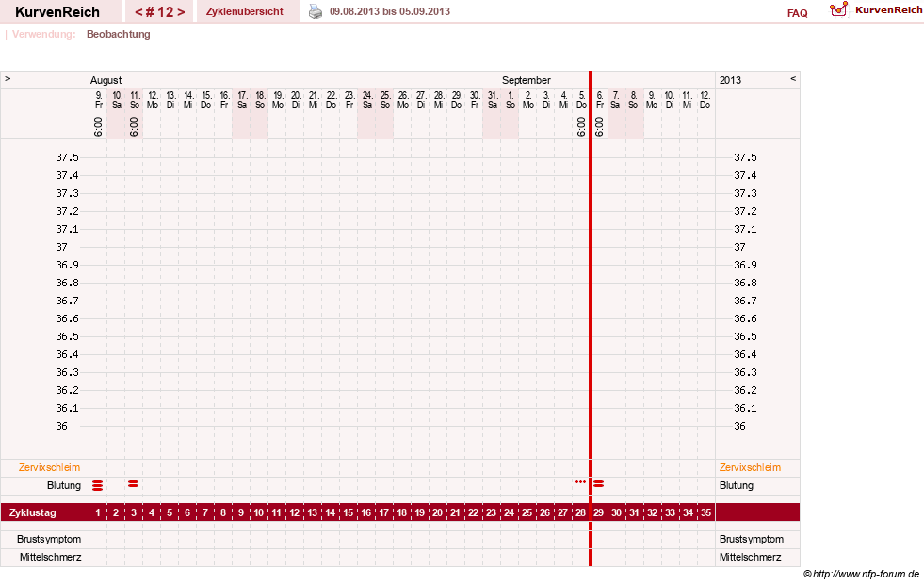The image size is (924, 585).
Task: Expand left arrow of the date header
Action: click(8, 78)
